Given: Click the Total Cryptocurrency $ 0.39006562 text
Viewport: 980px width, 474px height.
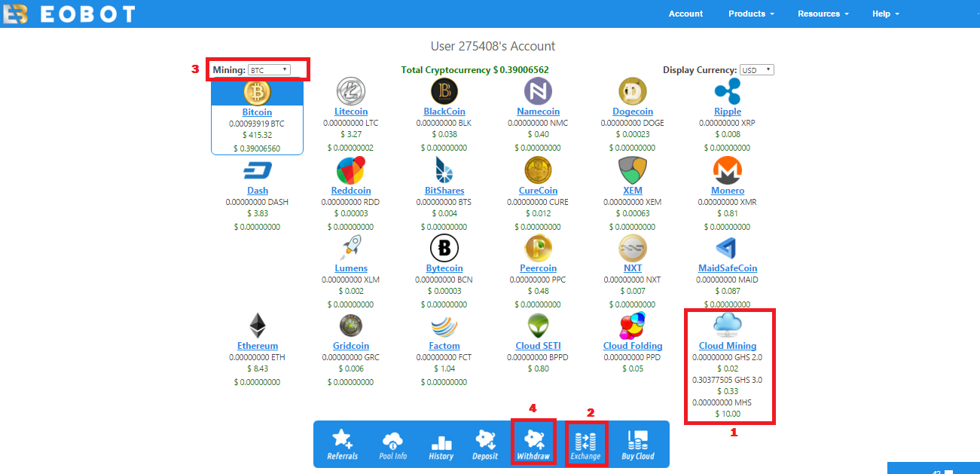Looking at the screenshot, I should coord(475,70).
